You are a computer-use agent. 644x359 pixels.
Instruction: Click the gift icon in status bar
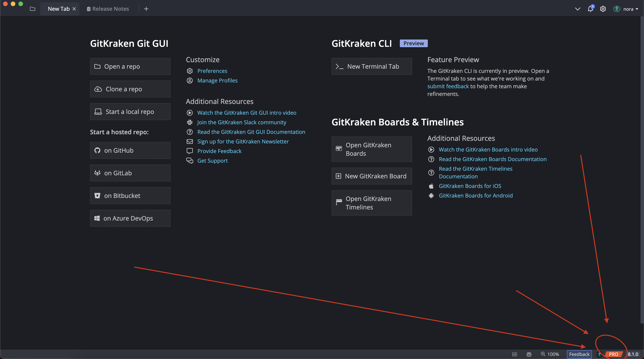click(529, 354)
